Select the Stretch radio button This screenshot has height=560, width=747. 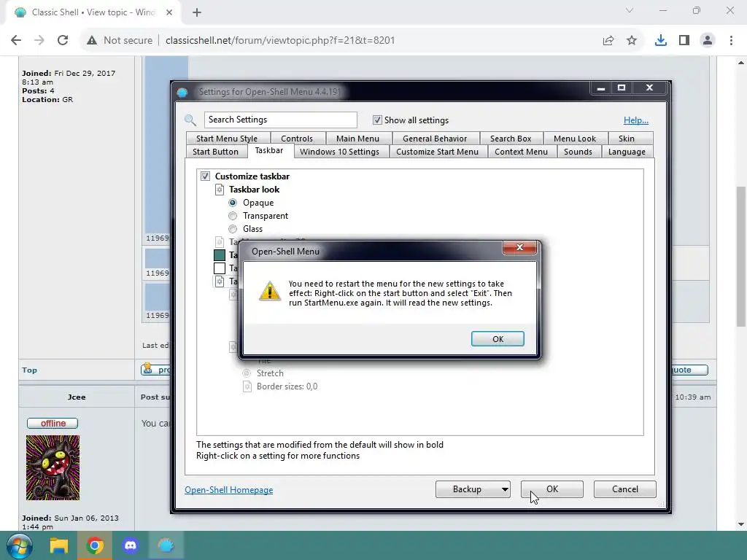[247, 373]
